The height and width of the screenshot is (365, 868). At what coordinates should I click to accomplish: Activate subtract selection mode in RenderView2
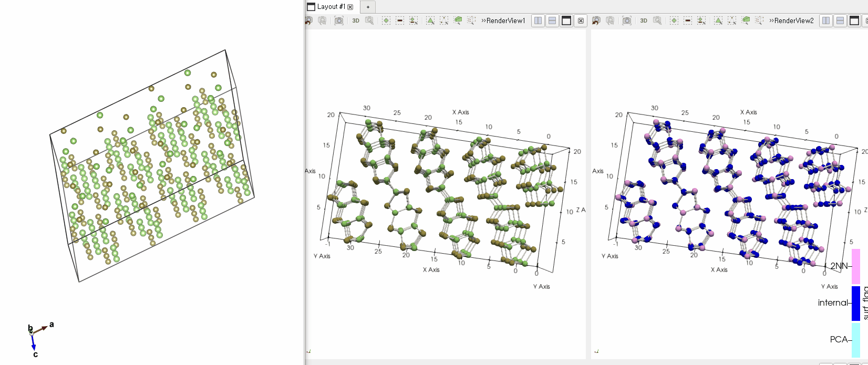click(688, 20)
